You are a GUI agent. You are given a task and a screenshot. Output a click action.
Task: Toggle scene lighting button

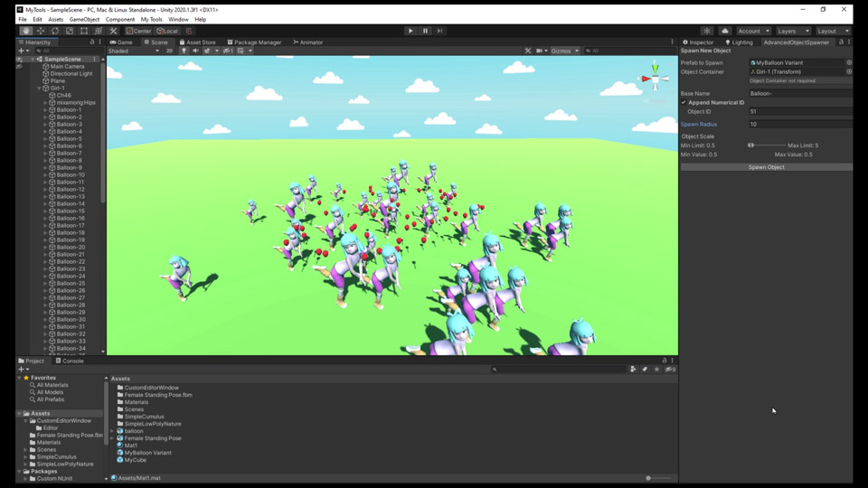click(184, 51)
